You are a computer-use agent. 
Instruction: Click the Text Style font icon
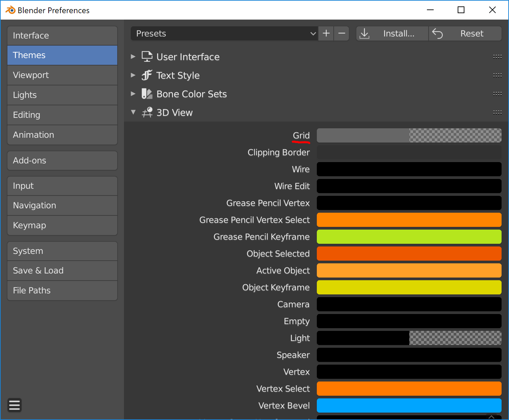tap(147, 75)
